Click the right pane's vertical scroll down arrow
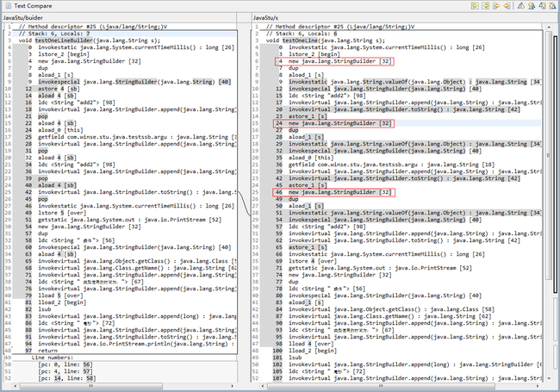This screenshot has width=560, height=392. pos(549,378)
